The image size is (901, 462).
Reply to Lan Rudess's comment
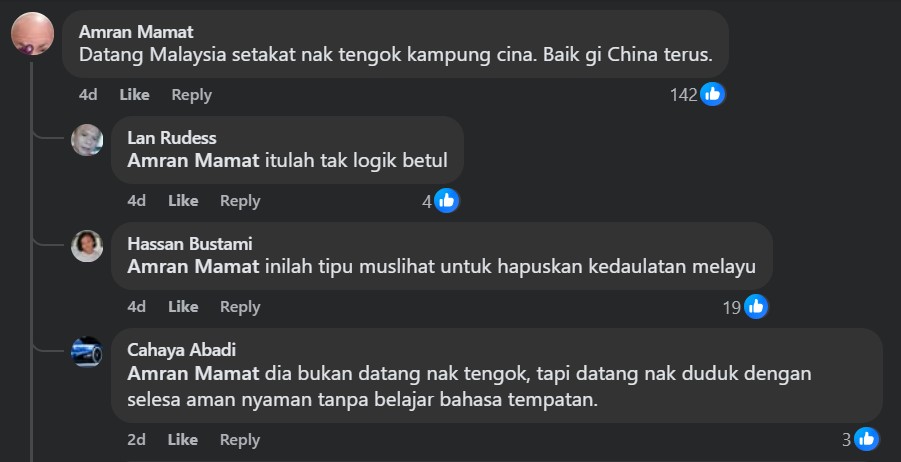click(240, 201)
